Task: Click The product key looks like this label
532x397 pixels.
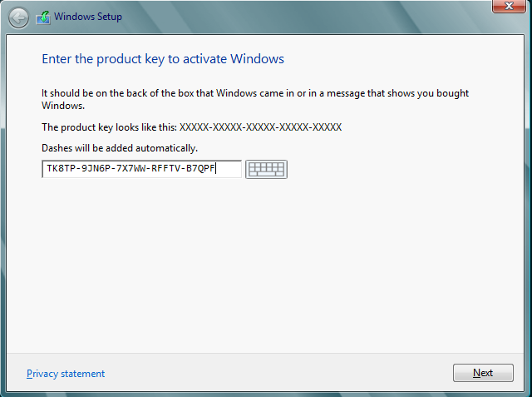Action: tap(109, 127)
